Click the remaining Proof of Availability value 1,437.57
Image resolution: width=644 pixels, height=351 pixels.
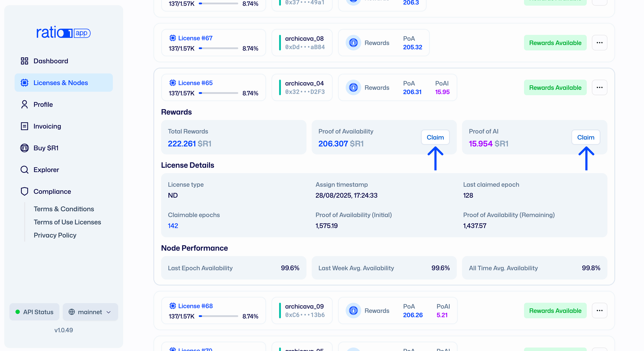(475, 226)
